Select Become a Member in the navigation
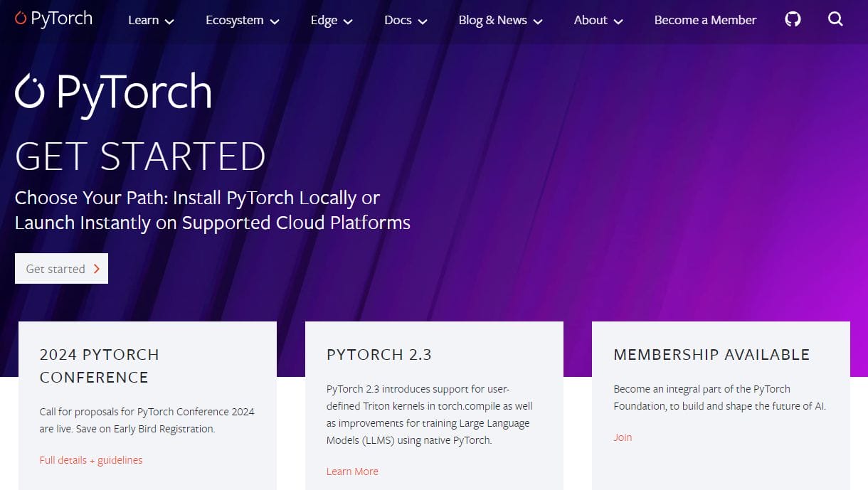Screen dimensions: 868x490 click(x=705, y=20)
